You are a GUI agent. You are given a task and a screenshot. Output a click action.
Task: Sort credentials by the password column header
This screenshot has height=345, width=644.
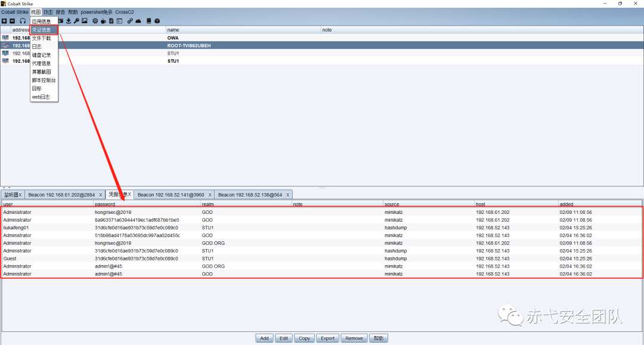[147, 204]
